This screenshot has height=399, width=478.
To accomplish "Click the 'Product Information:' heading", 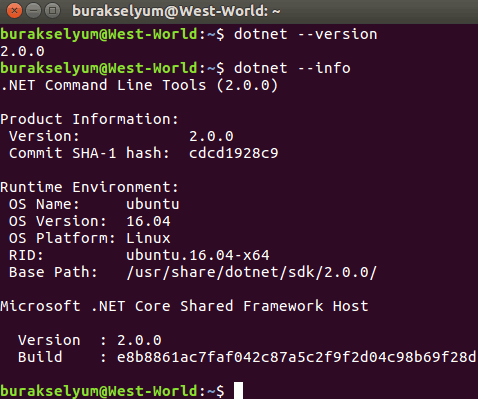I will click(x=89, y=119).
